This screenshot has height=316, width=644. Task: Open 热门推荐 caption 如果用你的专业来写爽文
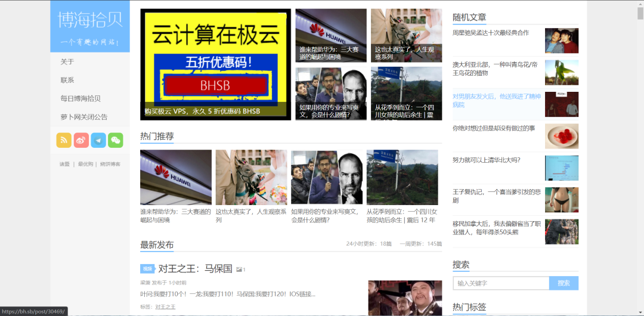[x=327, y=216]
